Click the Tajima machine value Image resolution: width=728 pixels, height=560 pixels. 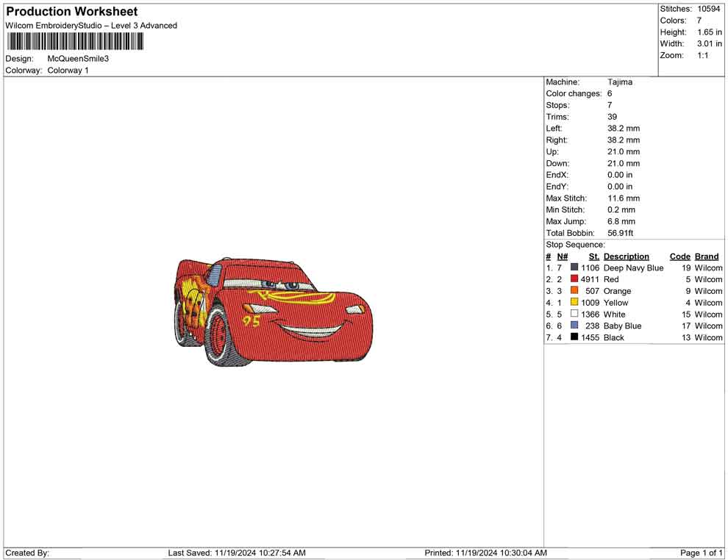(x=620, y=82)
